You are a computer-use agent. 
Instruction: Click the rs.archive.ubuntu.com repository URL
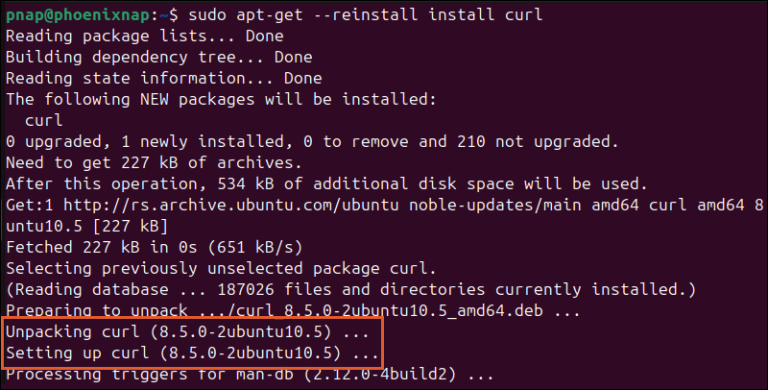point(231,205)
